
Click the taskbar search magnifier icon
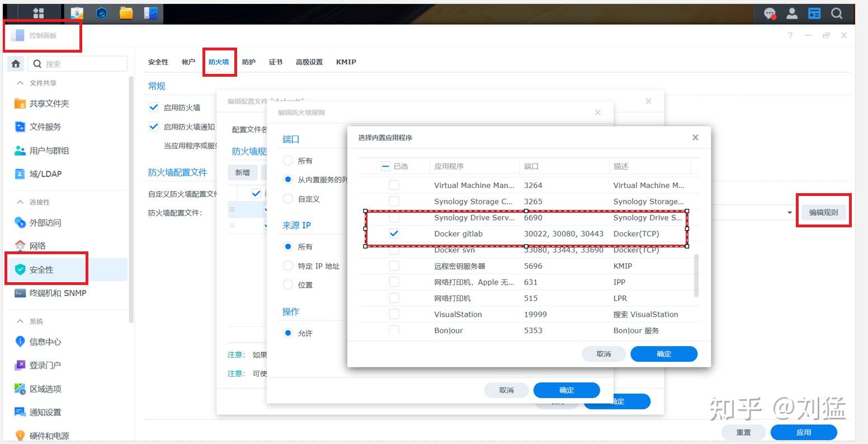point(837,13)
